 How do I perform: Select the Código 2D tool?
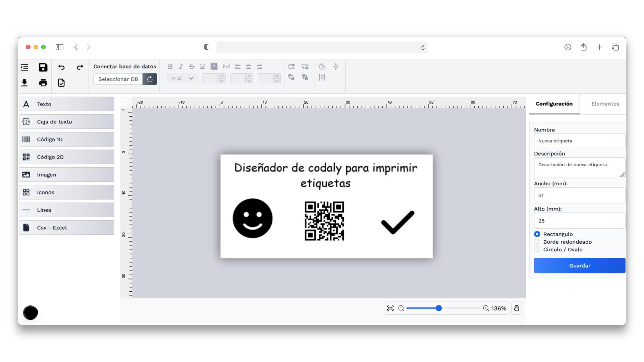click(x=66, y=157)
